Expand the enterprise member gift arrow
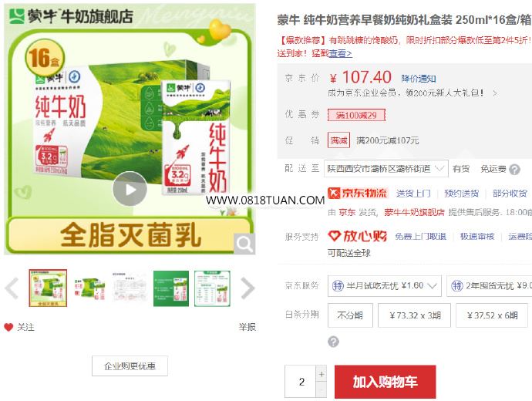 [x=495, y=93]
